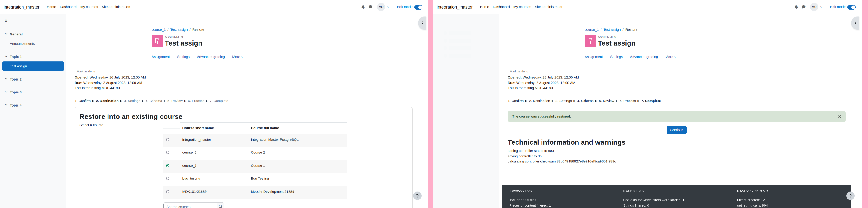The width and height of the screenshot is (868, 208).
Task: Click the help question mark in left window
Action: coord(417,196)
